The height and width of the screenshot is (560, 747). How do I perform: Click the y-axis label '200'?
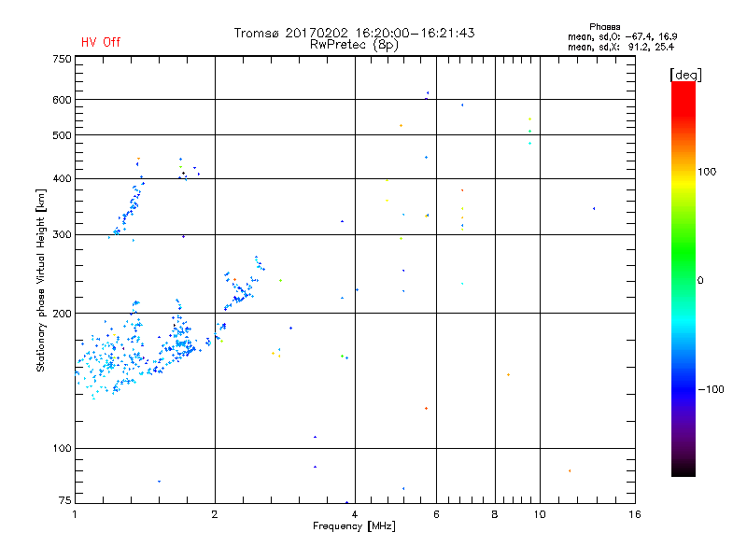pos(62,314)
